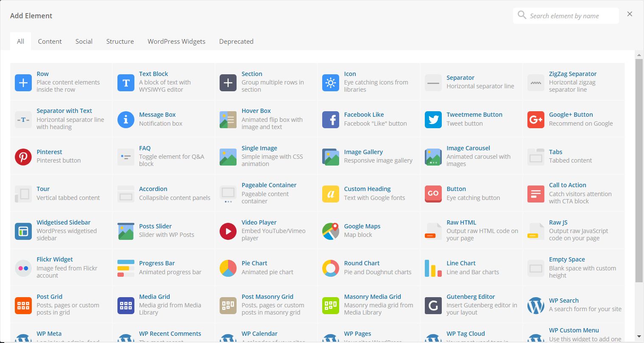644x343 pixels.
Task: Click the Line Chart bars icon
Action: (x=433, y=268)
